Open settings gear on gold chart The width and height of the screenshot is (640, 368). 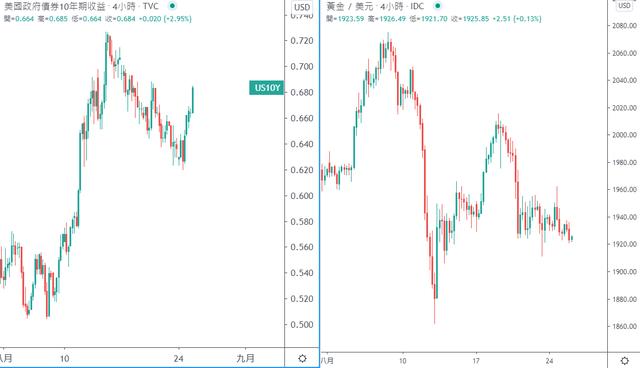(x=624, y=361)
